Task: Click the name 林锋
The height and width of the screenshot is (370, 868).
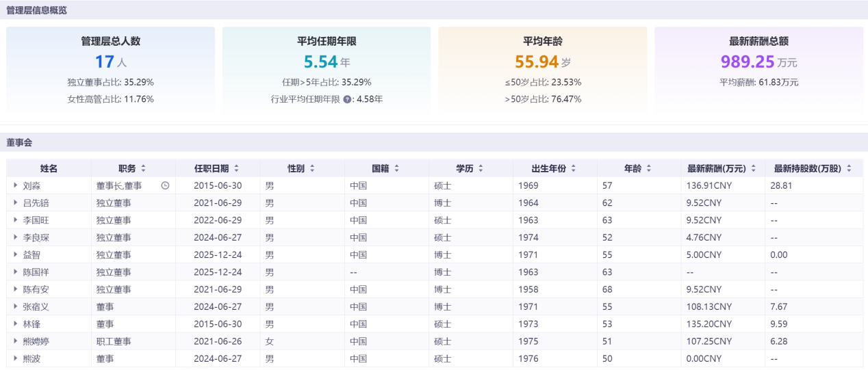Action: (x=31, y=324)
